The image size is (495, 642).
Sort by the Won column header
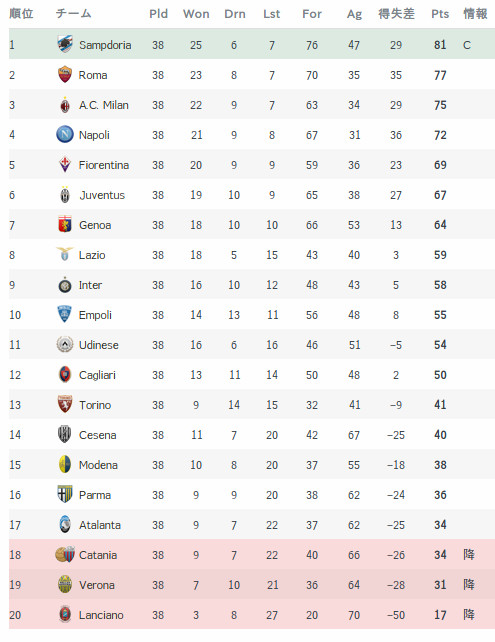click(x=196, y=14)
